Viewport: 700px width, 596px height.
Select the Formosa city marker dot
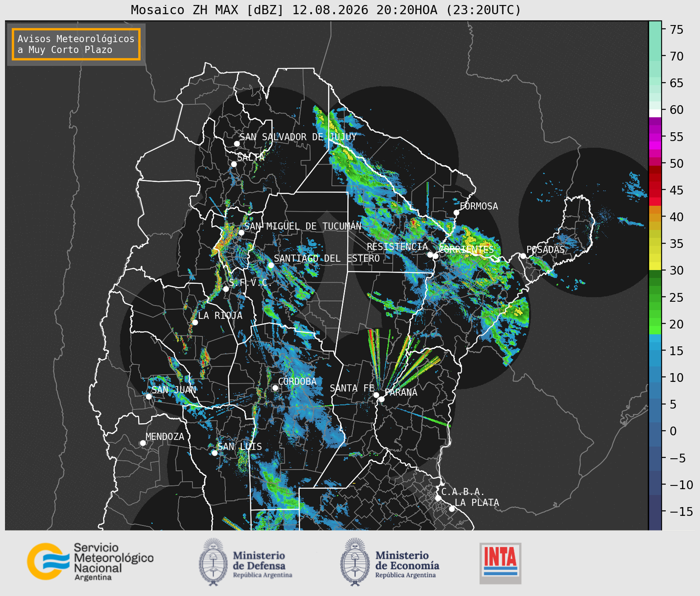(456, 212)
